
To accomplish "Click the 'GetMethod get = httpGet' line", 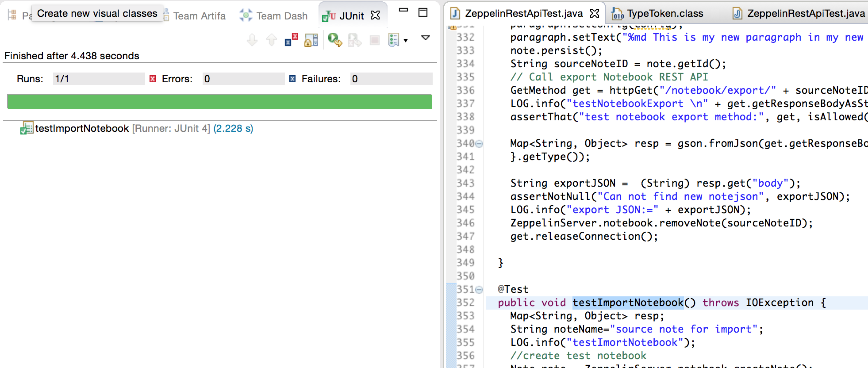I will (689, 90).
